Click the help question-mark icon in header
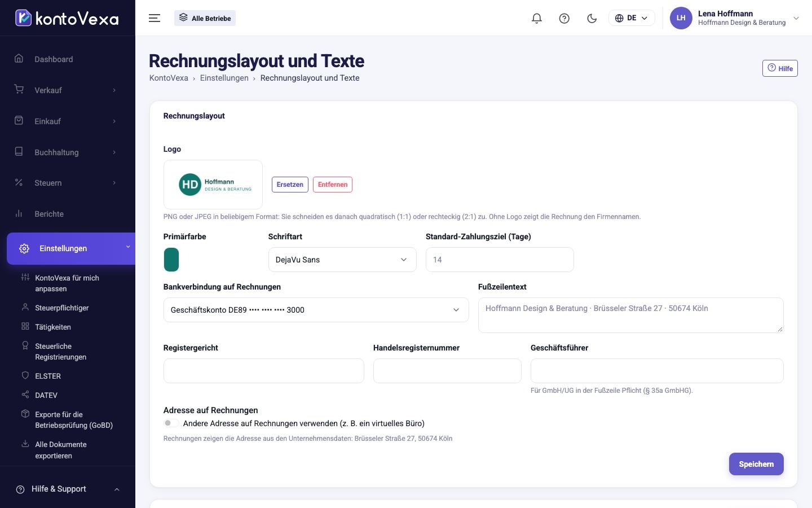The width and height of the screenshot is (812, 508). click(x=564, y=18)
